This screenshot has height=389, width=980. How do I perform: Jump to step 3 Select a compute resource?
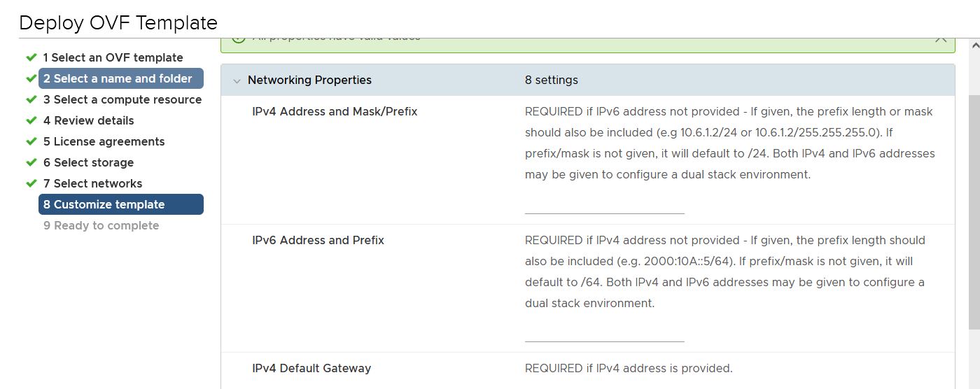[122, 99]
